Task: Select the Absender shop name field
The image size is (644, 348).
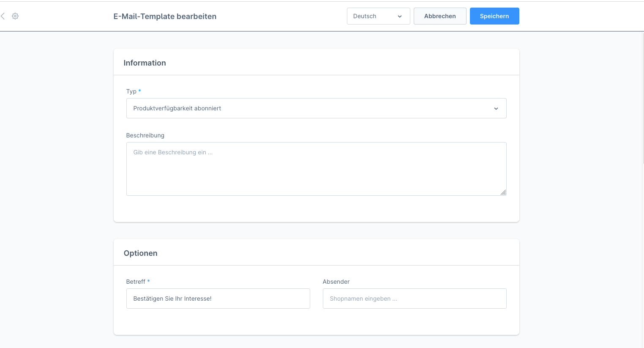Action: pos(414,299)
